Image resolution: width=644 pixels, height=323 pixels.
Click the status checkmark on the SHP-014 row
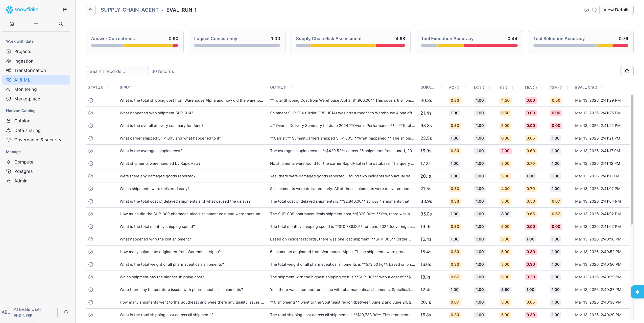pos(91,113)
